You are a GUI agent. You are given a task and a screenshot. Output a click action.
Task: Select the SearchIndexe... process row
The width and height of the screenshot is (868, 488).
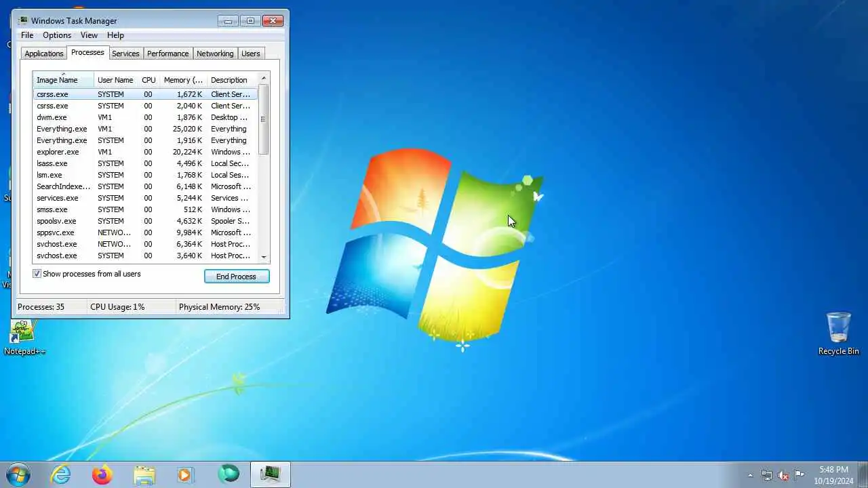(145, 186)
